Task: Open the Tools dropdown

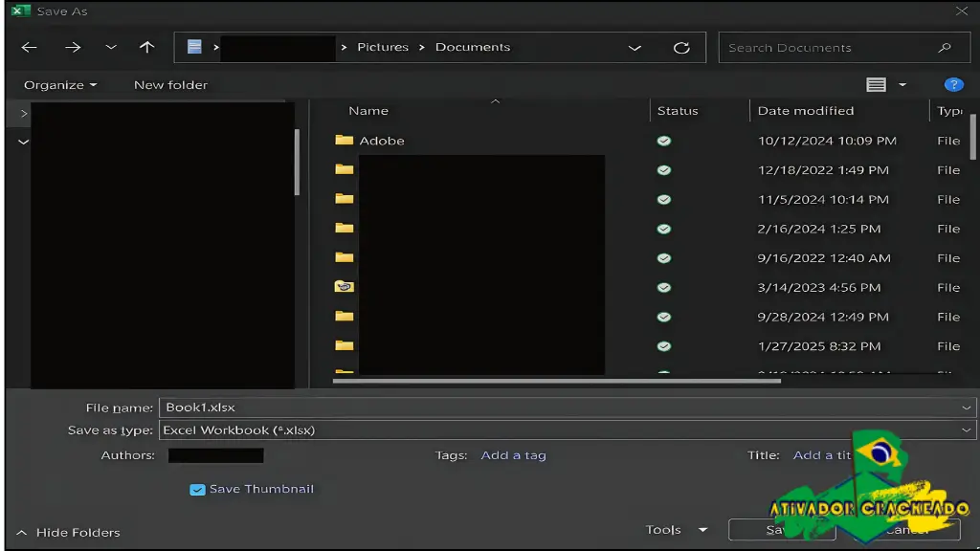Action: (x=677, y=530)
